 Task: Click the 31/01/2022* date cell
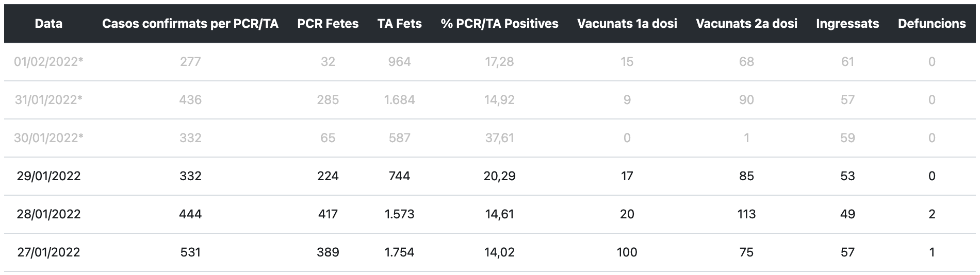48,100
